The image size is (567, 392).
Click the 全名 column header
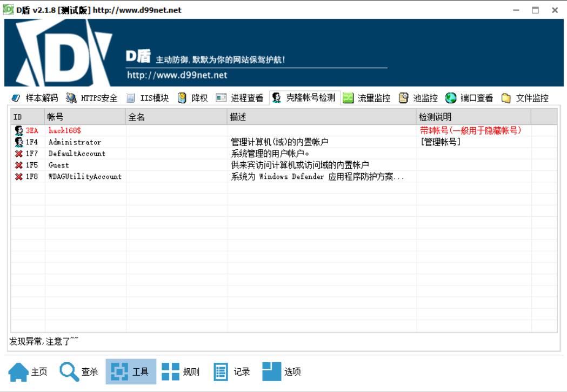point(176,117)
